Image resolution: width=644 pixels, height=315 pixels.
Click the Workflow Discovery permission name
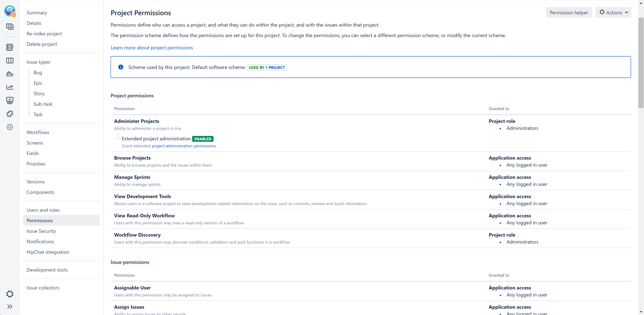(x=138, y=235)
